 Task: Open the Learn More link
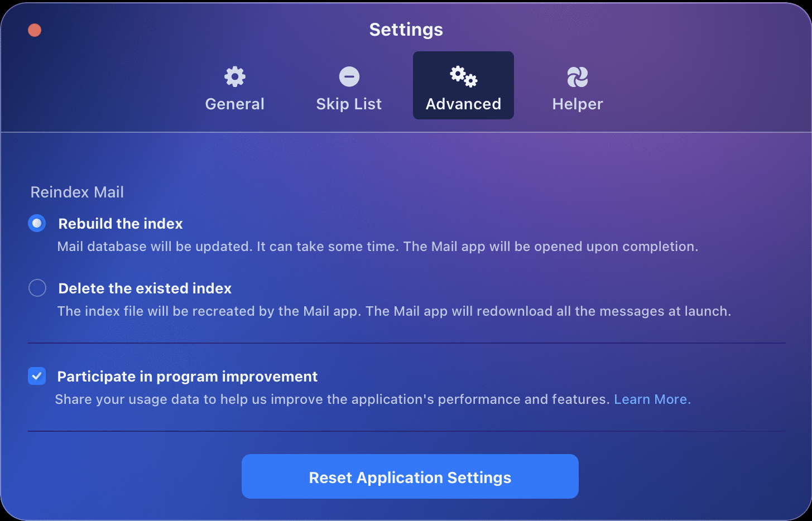tap(651, 399)
